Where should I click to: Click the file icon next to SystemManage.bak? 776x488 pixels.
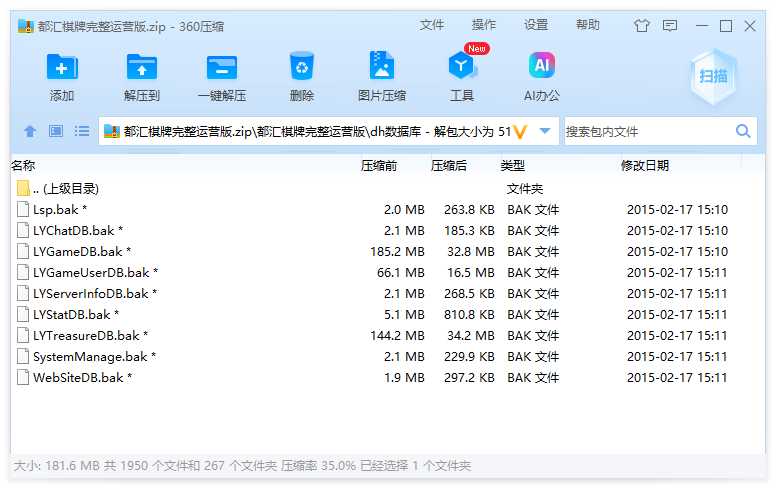pyautogui.click(x=23, y=356)
